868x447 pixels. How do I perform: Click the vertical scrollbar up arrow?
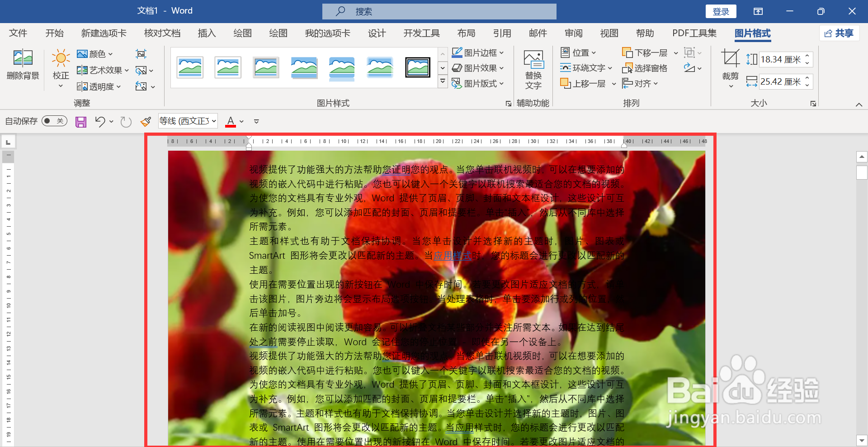tap(862, 157)
